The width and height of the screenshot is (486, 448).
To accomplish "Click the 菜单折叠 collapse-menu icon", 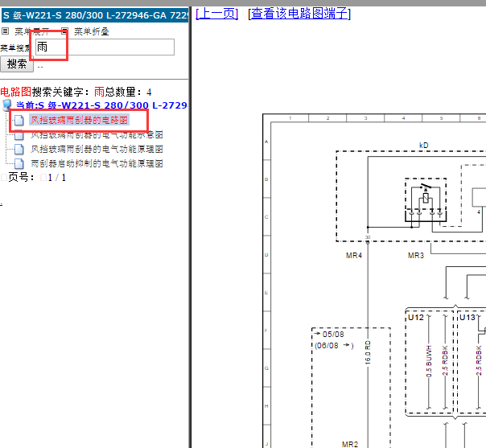I will pos(64,31).
